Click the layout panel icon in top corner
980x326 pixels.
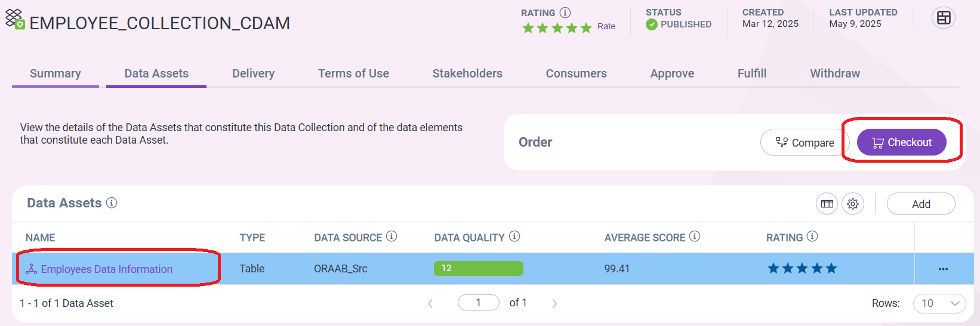click(x=944, y=18)
